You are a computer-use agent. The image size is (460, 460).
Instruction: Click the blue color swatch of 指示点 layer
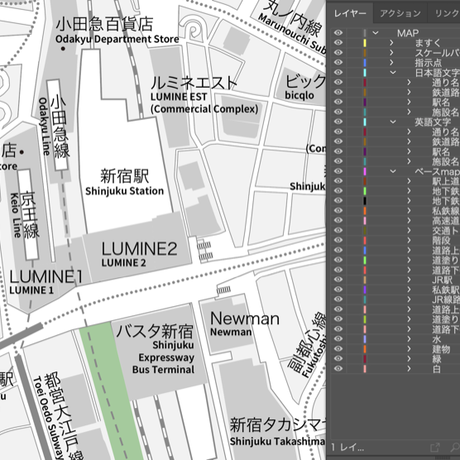coord(365,62)
